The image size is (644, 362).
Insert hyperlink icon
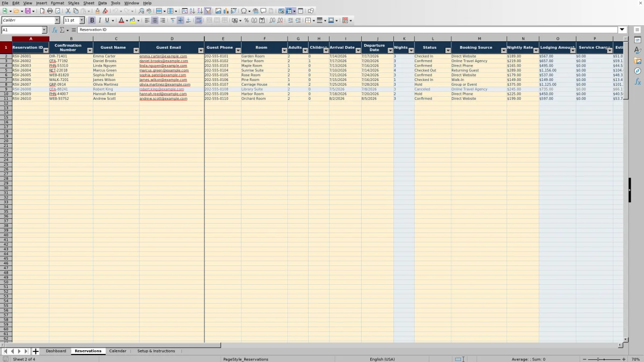255,11
